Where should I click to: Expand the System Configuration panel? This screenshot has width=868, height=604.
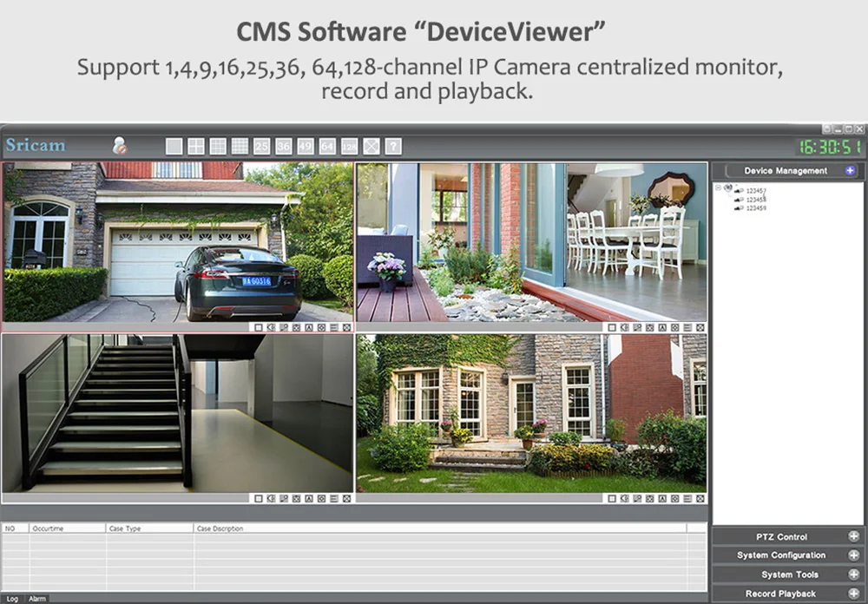pos(853,555)
